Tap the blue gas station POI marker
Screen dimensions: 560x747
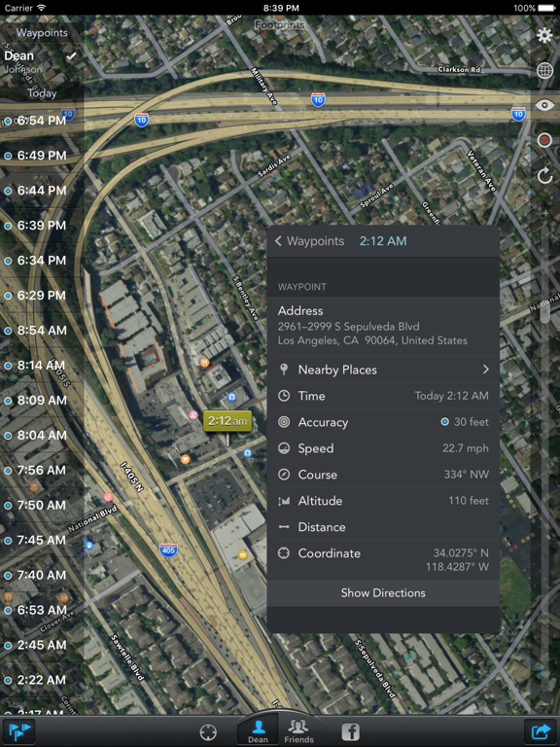coord(88,545)
